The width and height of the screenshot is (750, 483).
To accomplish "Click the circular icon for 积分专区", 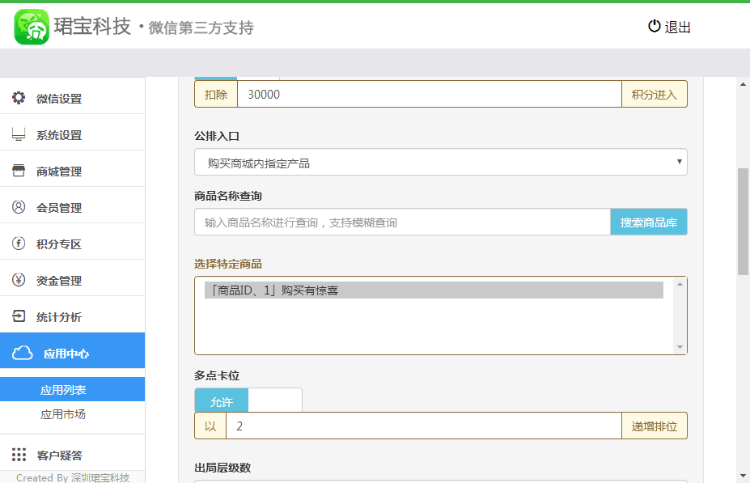I will click(19, 243).
